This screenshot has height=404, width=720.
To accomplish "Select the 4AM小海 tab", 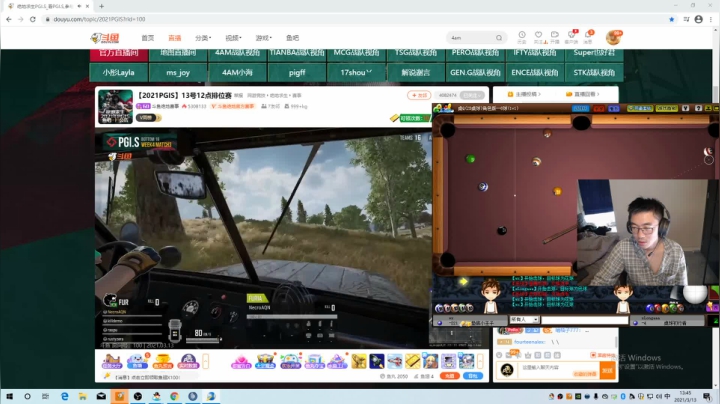I will tap(237, 73).
